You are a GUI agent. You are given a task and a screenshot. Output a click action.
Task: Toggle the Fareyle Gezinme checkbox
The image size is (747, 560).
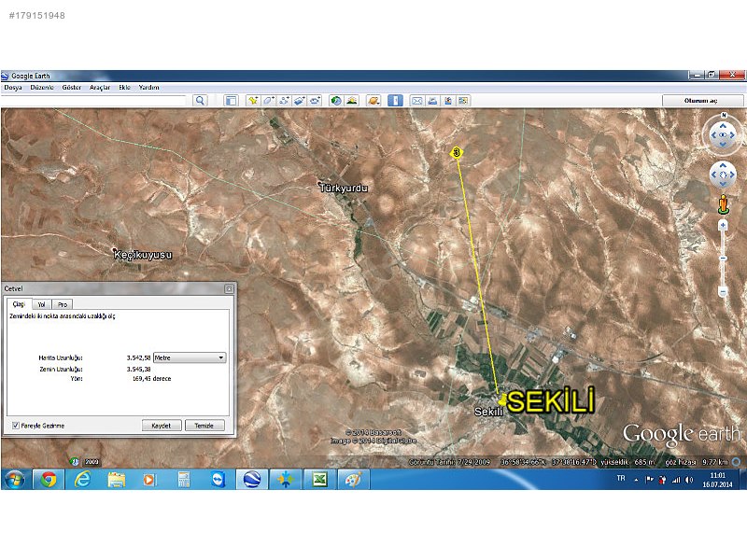point(16,426)
